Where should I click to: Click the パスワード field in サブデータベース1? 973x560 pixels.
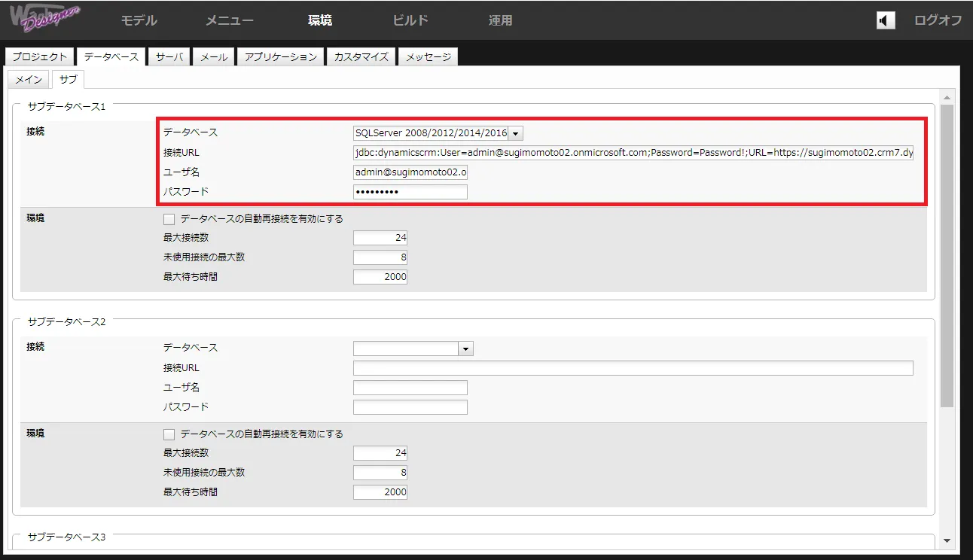pyautogui.click(x=410, y=192)
